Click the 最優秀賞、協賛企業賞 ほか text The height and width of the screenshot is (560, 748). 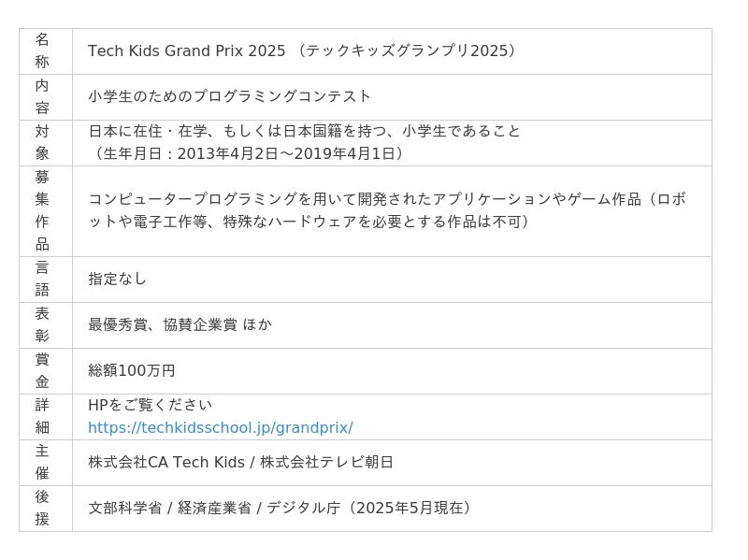[x=180, y=324]
